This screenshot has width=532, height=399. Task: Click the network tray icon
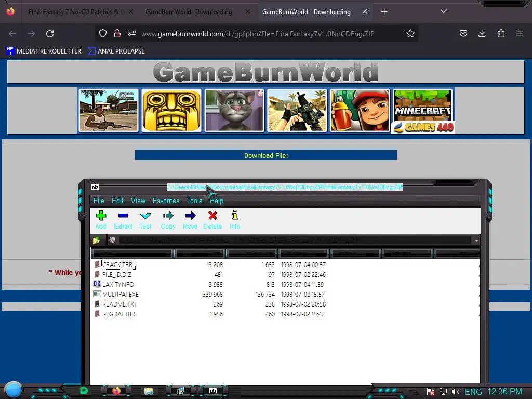(443, 392)
